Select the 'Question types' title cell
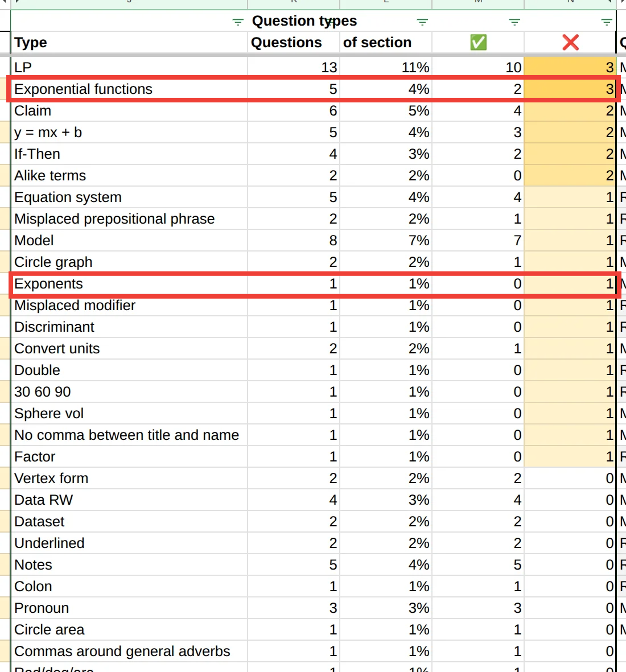This screenshot has height=672, width=626. [304, 20]
